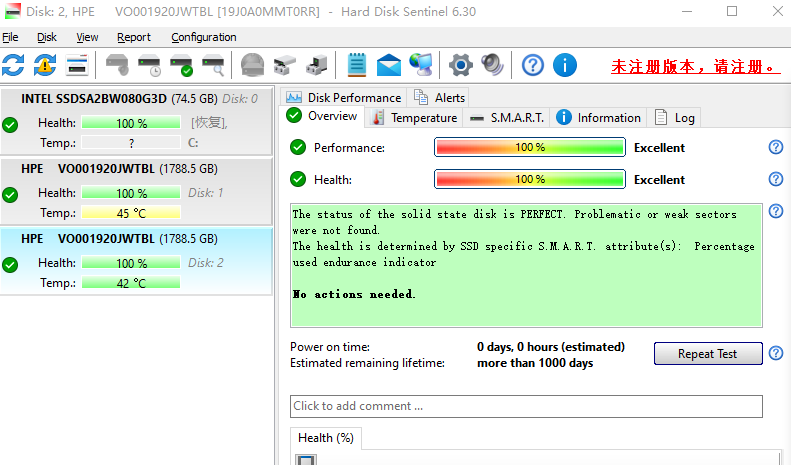Click the red unregistered version notice

(x=696, y=67)
